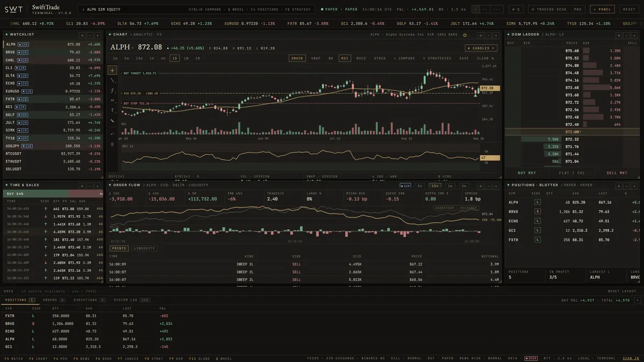Viewport: 644px width, 362px height.
Task: Click the Reset button in header
Action: 628,10
